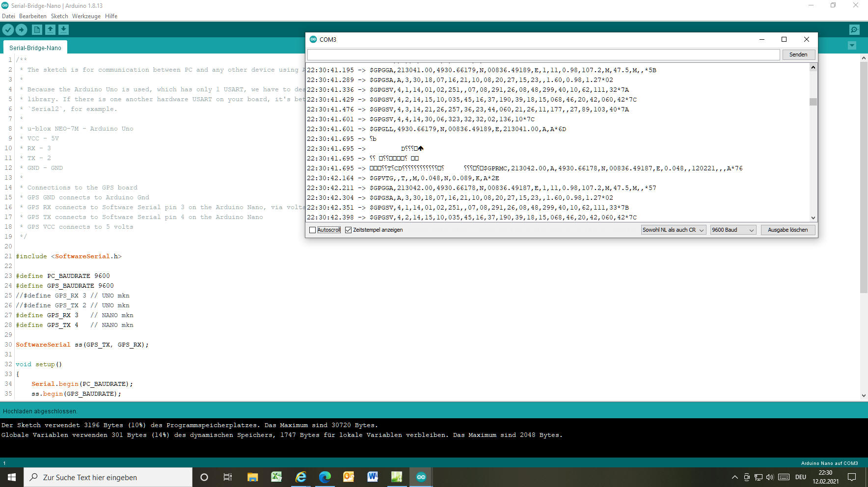The image size is (868, 487).
Task: Click the serial monitor scrollbar thumb
Action: pos(813,102)
